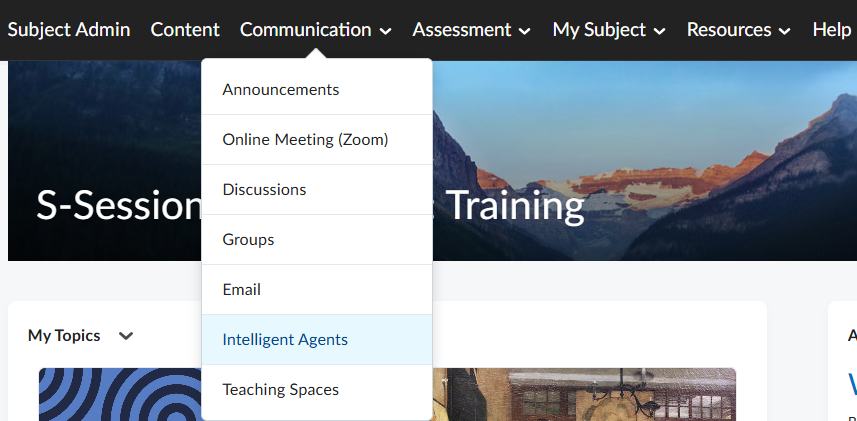Viewport: 857px width, 421px height.
Task: Click the Communication chevron arrow icon
Action: [386, 31]
